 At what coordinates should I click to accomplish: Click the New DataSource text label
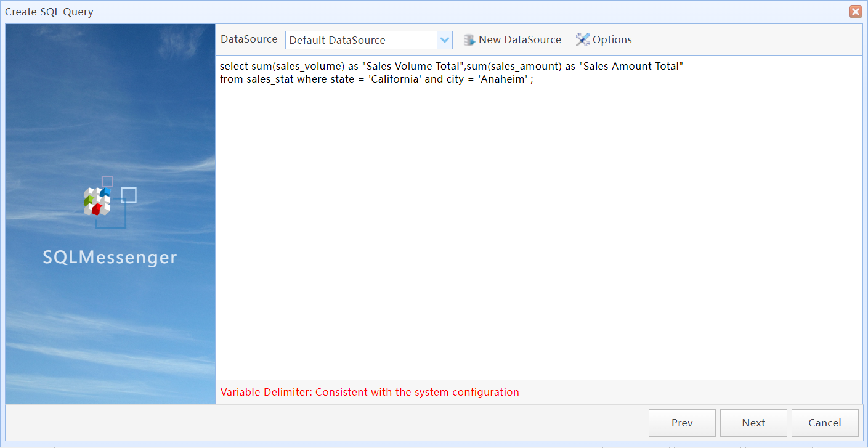(x=519, y=39)
